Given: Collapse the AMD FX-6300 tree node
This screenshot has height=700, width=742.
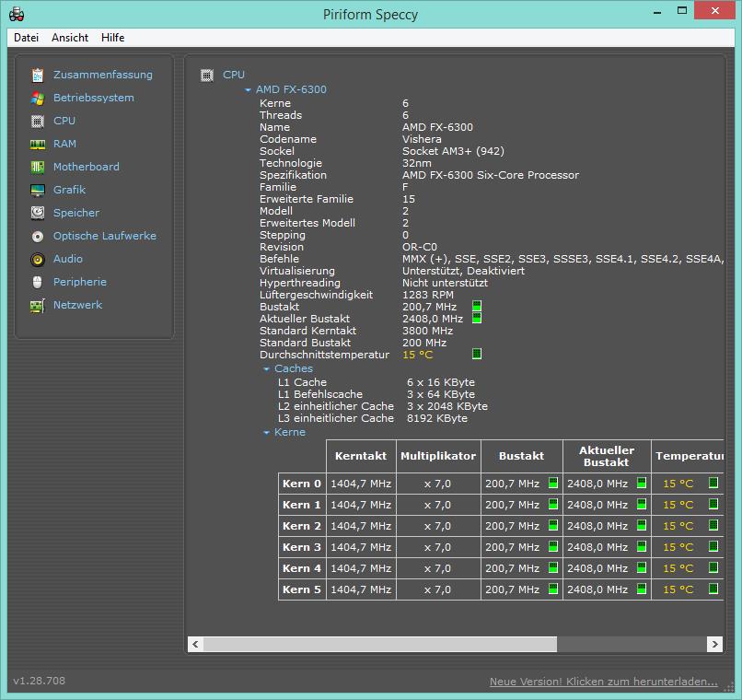Looking at the screenshot, I should [248, 90].
